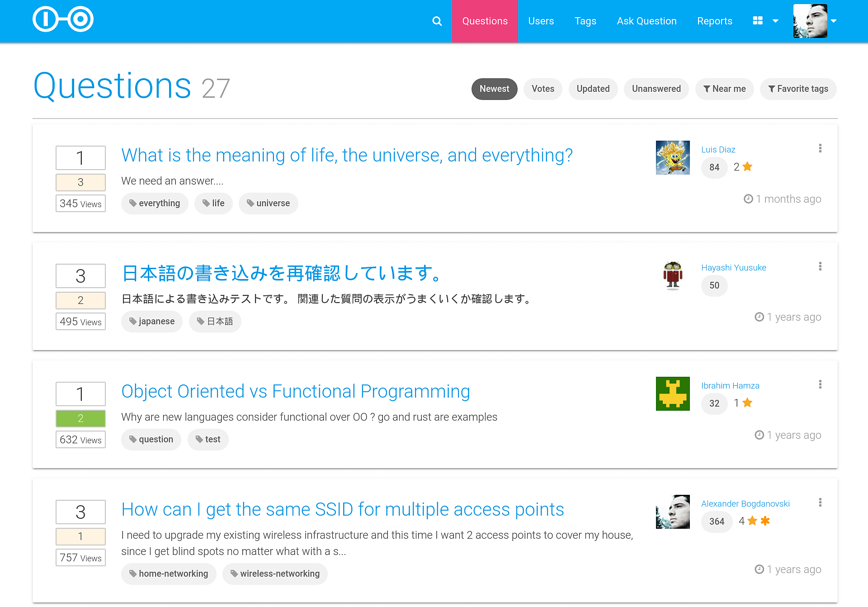Click the search magnifier icon
This screenshot has height=607, width=868.
437,21
